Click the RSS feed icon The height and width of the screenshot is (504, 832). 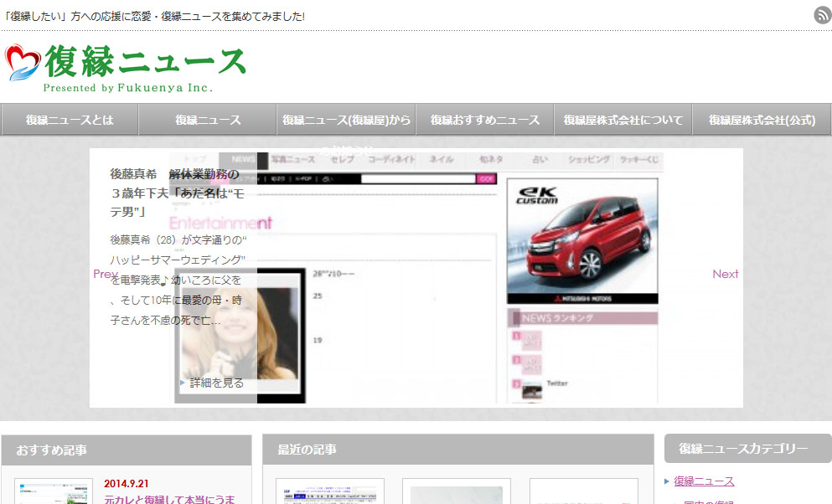pyautogui.click(x=822, y=15)
